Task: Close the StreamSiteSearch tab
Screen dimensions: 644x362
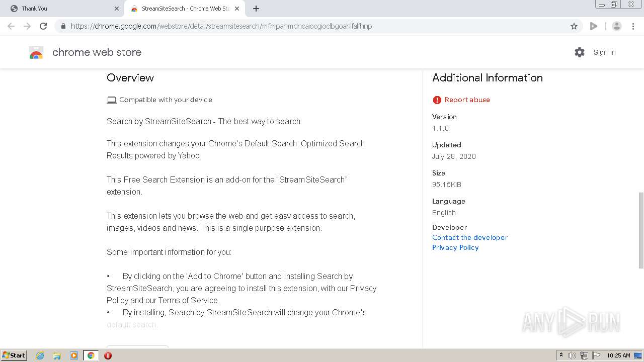Action: pos(237,9)
